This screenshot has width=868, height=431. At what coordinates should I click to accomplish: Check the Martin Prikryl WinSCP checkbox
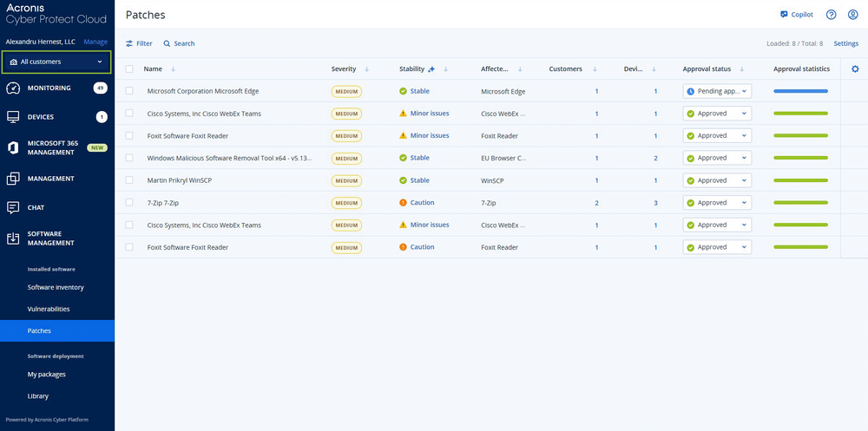pos(129,180)
